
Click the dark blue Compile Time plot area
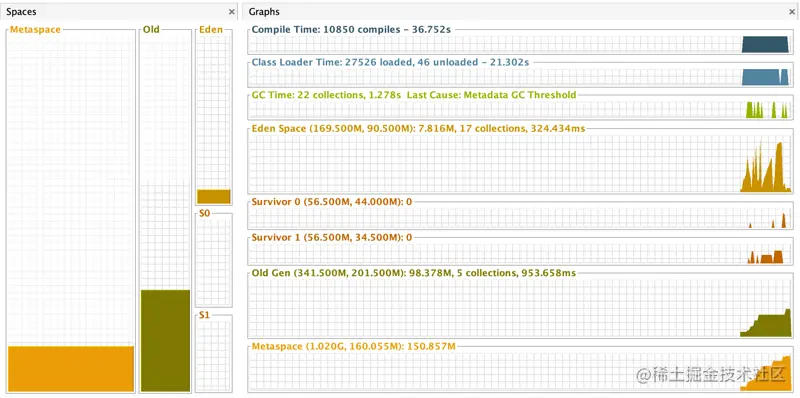(x=765, y=44)
